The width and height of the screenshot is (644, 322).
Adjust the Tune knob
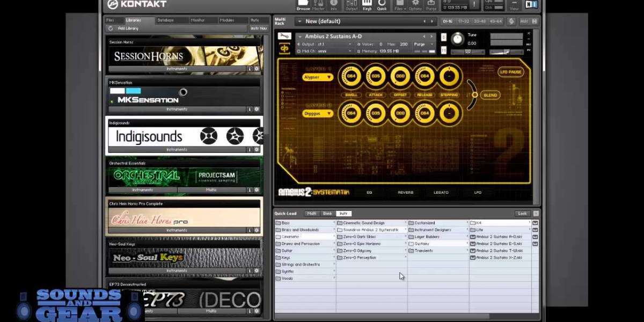pyautogui.click(x=457, y=39)
